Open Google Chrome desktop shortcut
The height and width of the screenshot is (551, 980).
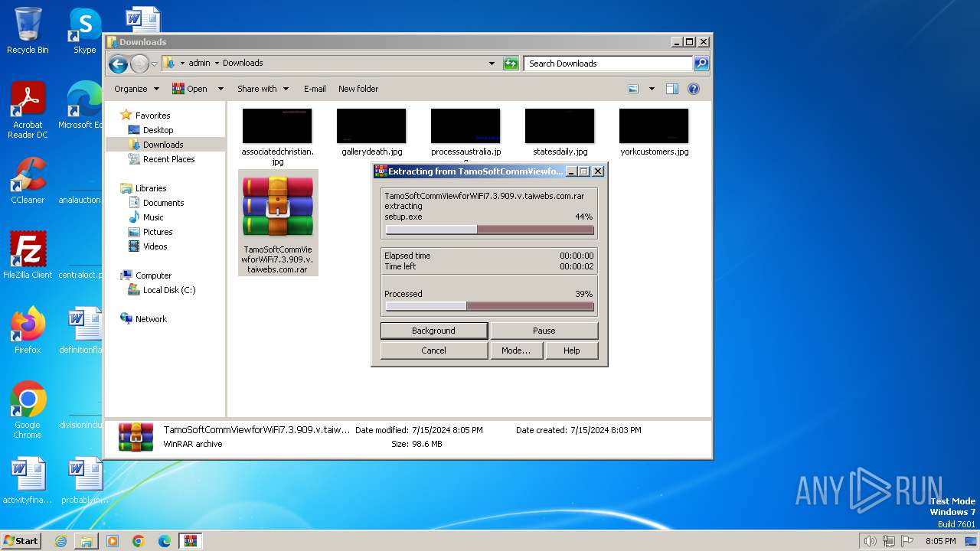[x=28, y=409]
